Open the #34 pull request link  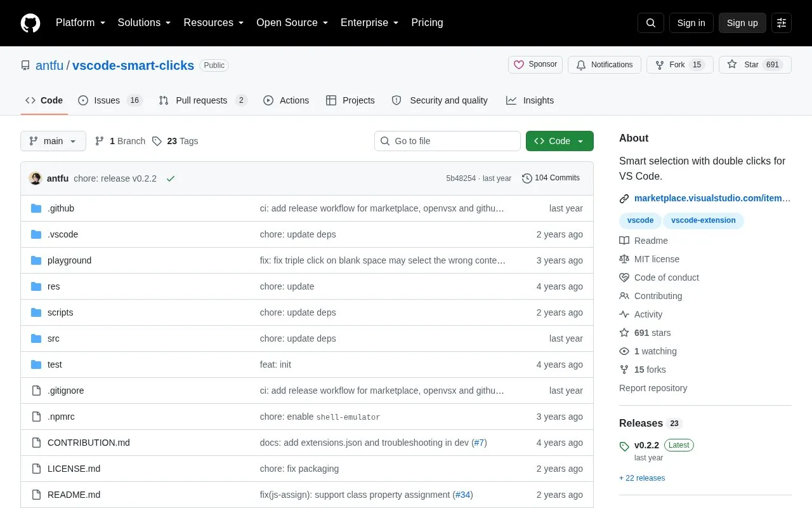[x=462, y=495]
